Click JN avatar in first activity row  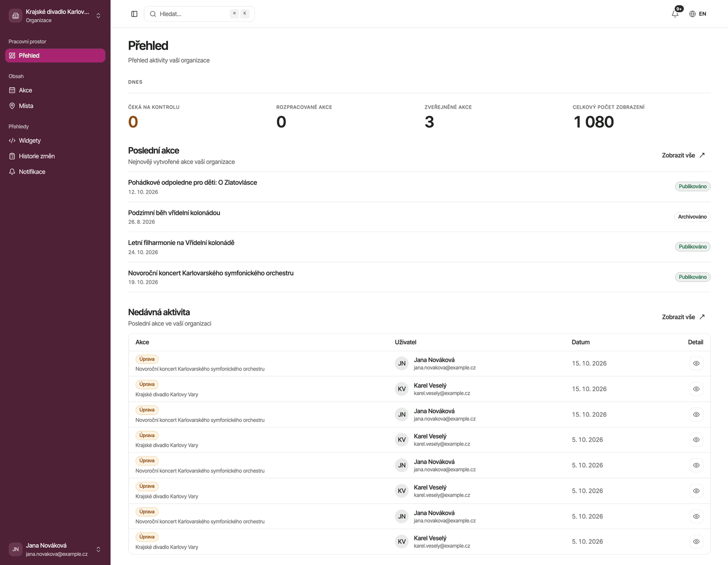[402, 364]
